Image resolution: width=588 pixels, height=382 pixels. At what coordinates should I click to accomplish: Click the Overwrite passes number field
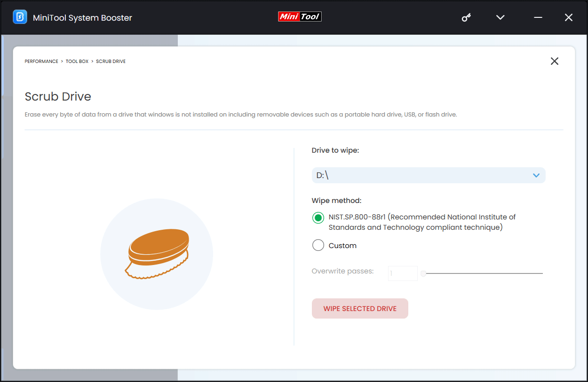point(403,273)
